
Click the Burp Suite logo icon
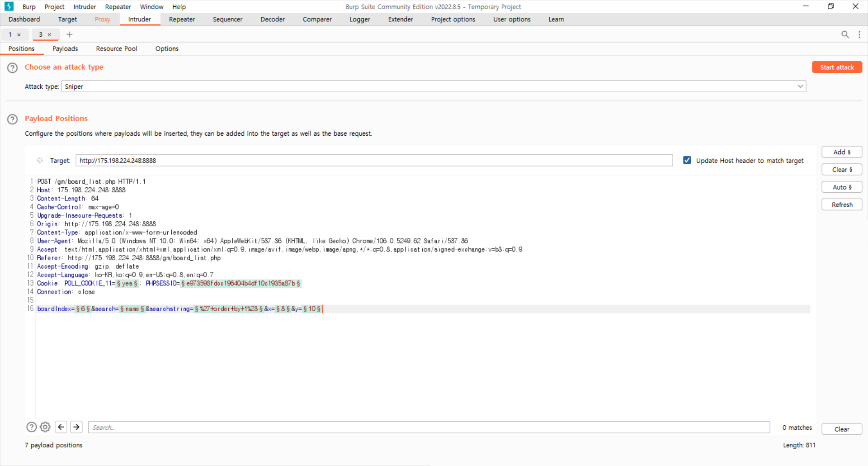click(x=9, y=6)
